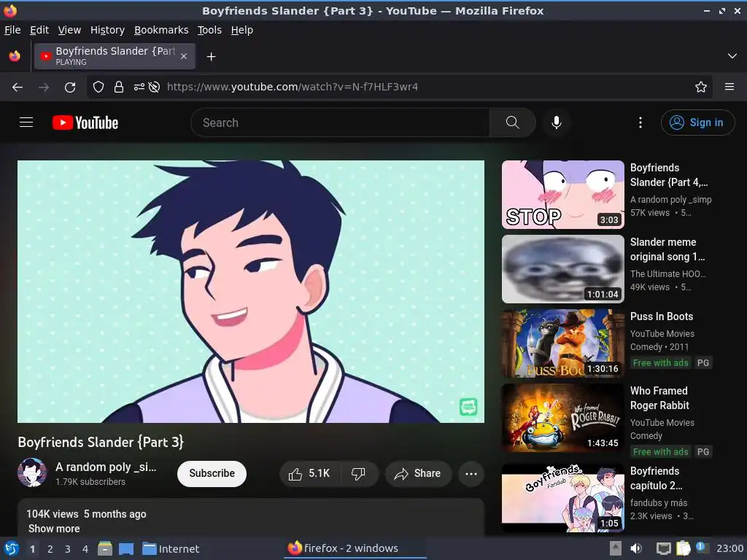Screen dimensions: 747x560
Task: Open the display/network tray icon
Action: click(x=663, y=548)
